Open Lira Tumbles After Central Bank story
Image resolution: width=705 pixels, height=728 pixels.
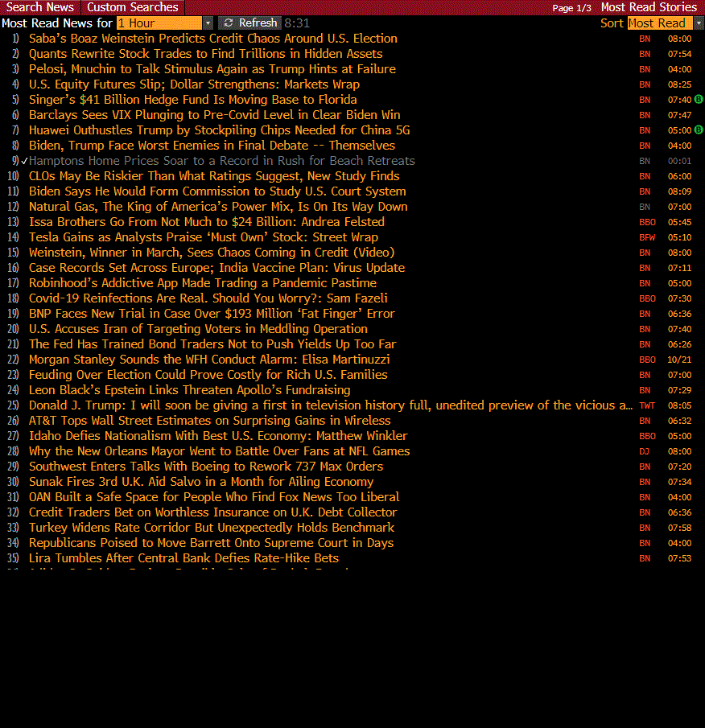click(184, 558)
